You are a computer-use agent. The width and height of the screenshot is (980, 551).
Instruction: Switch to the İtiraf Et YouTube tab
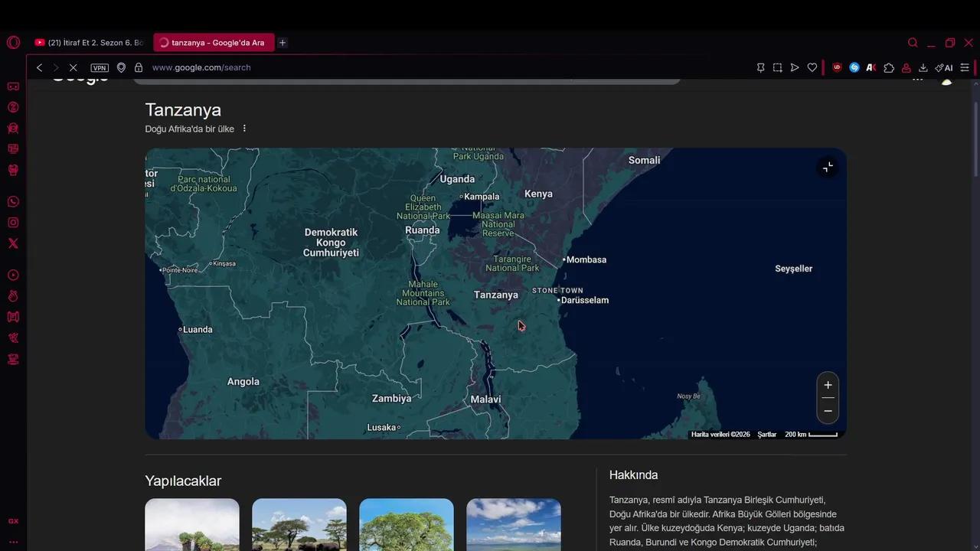pyautogui.click(x=90, y=43)
